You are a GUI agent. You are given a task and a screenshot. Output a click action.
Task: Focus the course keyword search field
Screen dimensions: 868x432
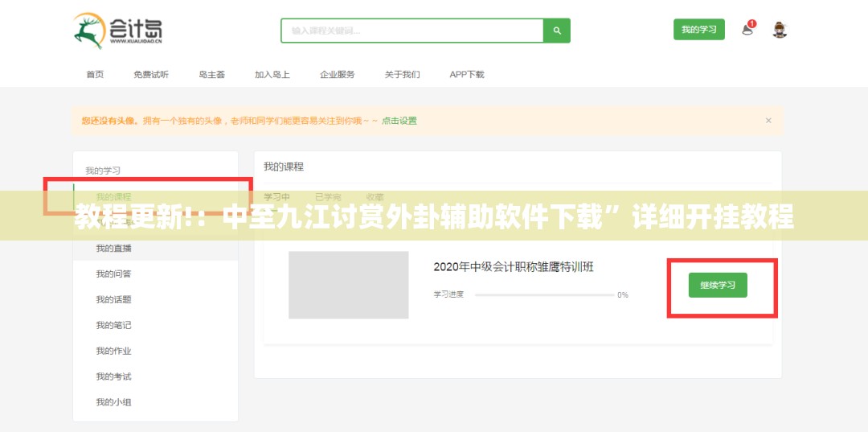coord(412,31)
